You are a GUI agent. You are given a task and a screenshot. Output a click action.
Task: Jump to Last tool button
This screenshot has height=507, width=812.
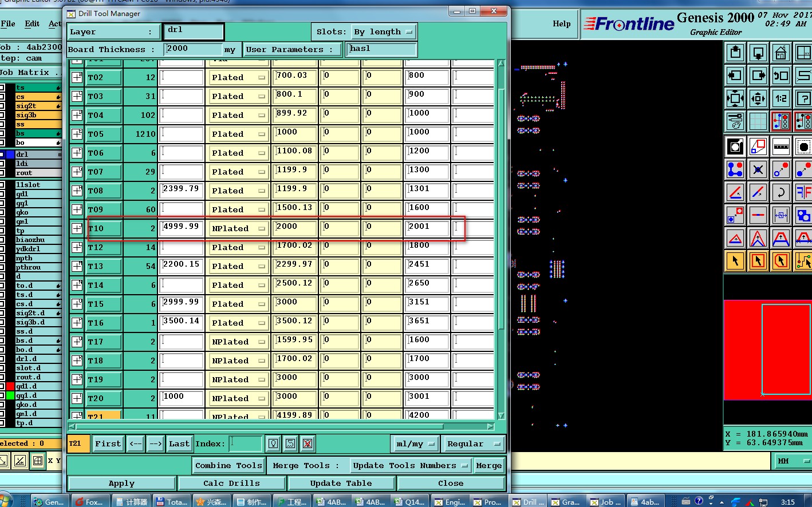pos(179,443)
